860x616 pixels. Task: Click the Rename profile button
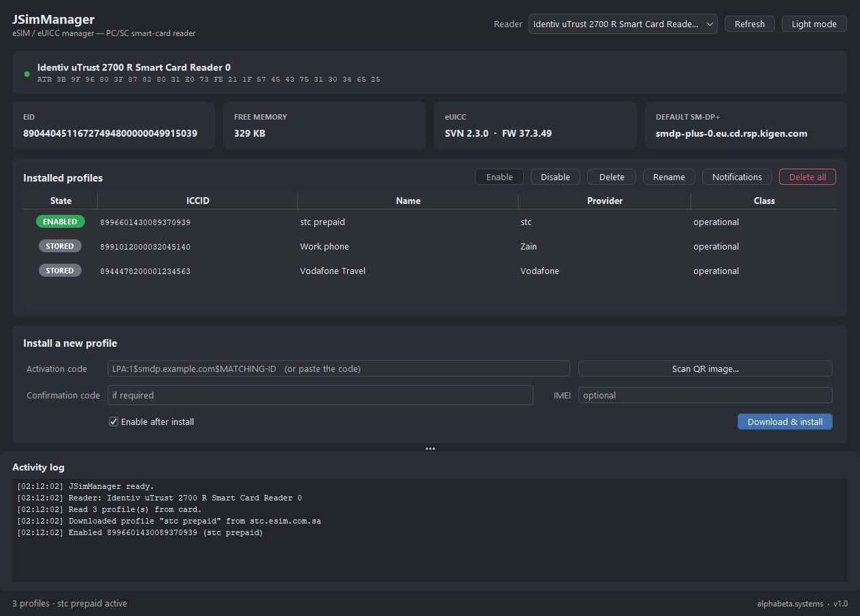pos(669,177)
